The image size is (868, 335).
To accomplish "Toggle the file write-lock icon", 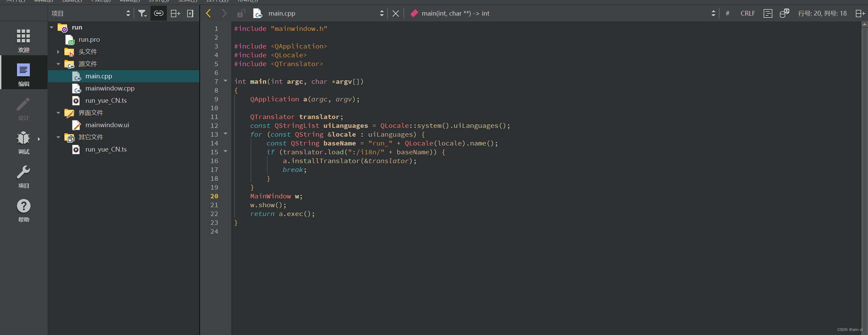I will coord(241,14).
